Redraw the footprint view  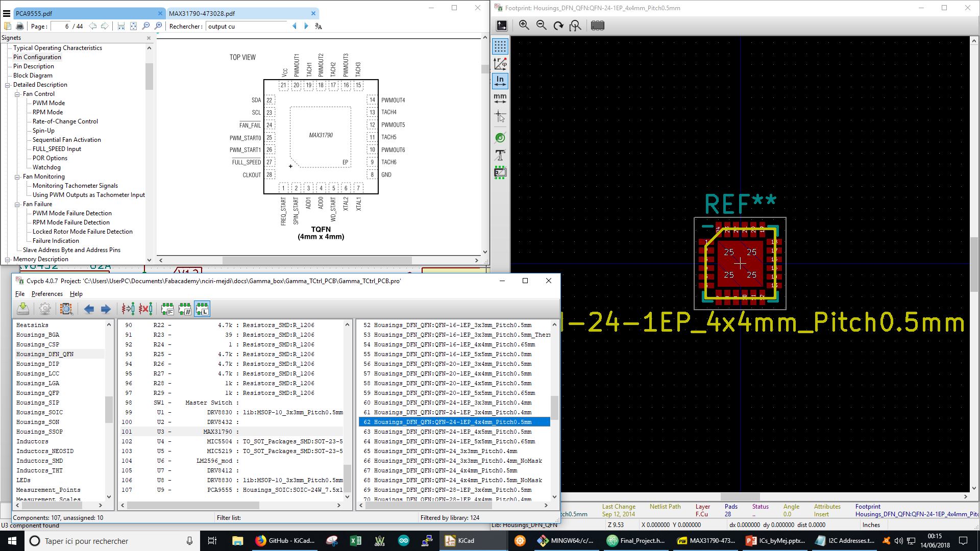[x=558, y=26]
